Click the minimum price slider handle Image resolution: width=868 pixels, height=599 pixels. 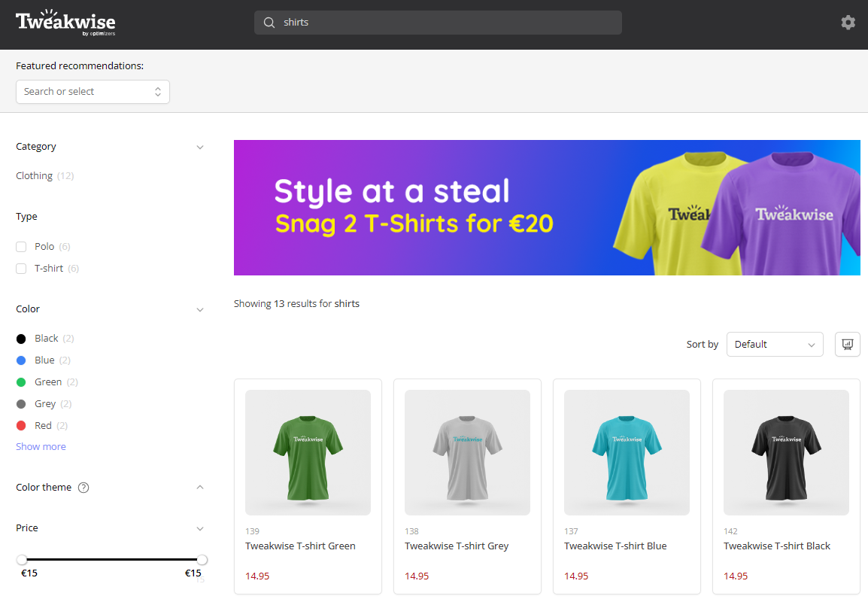(22, 560)
